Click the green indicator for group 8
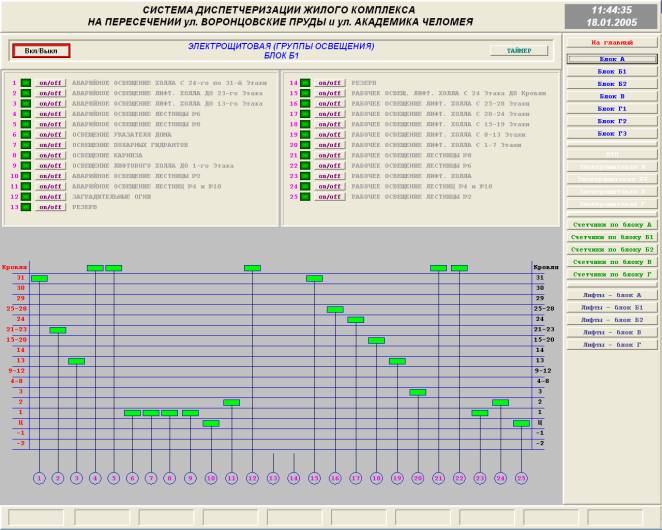Screen dimensions: 662x530 (x=26, y=156)
